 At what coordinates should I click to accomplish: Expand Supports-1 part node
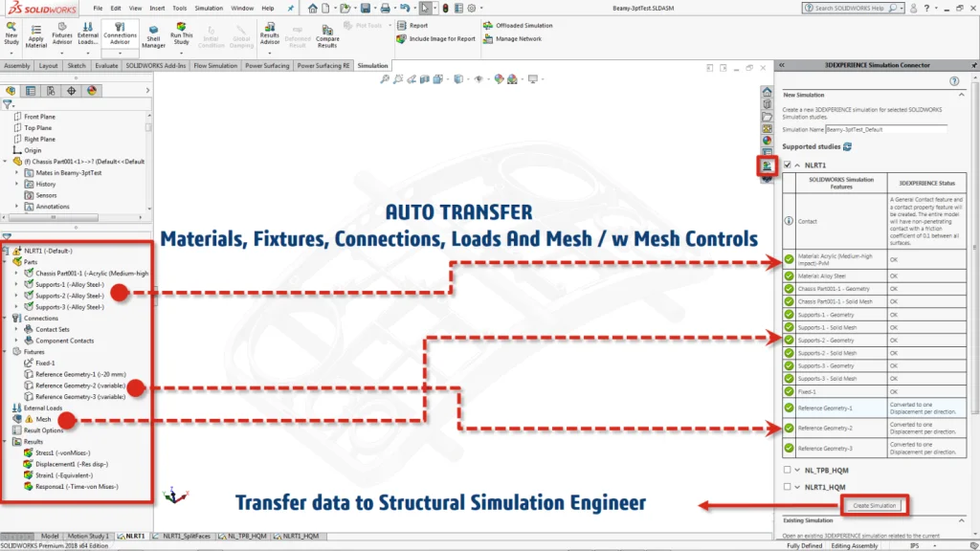pos(17,284)
